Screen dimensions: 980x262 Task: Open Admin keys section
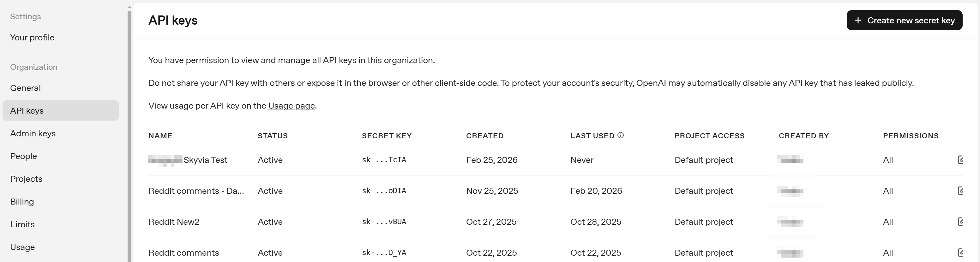[x=33, y=134]
